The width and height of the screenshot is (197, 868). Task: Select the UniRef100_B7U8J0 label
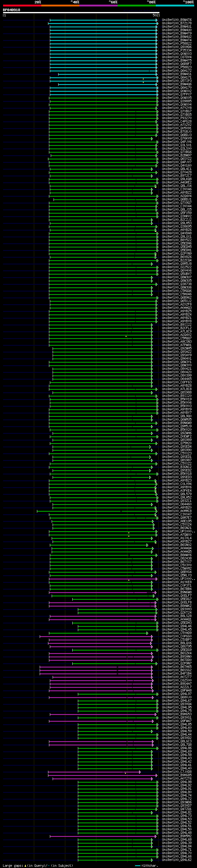click(x=176, y=132)
